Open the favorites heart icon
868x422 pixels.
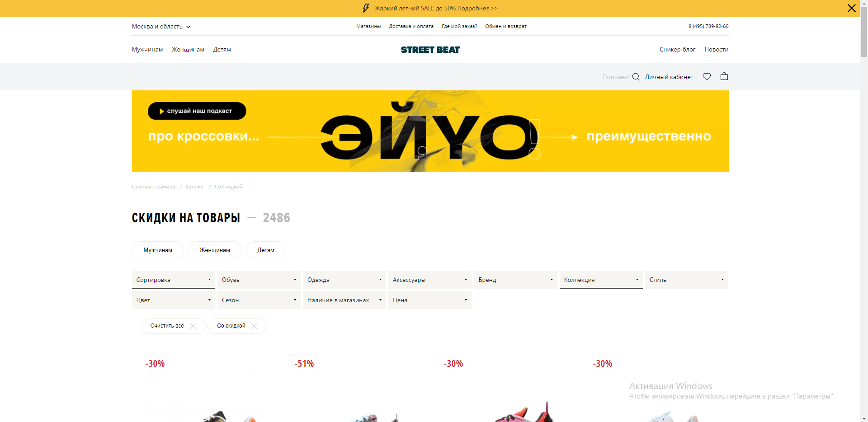pos(707,76)
